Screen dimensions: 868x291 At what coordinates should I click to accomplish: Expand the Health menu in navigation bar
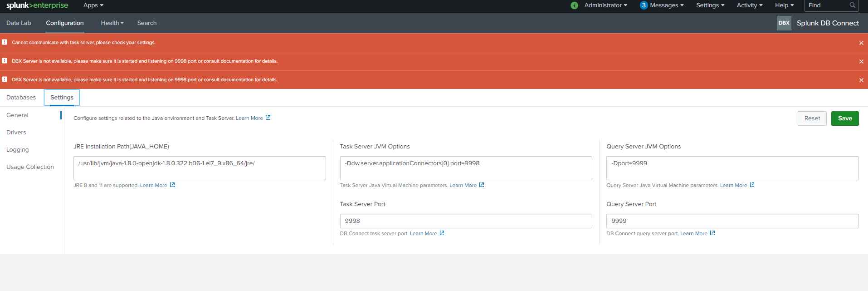click(112, 23)
